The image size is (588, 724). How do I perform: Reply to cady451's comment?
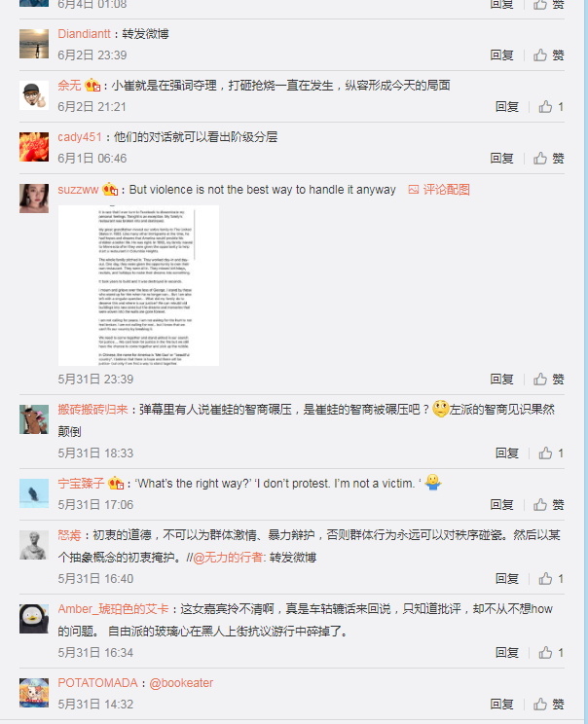click(501, 159)
